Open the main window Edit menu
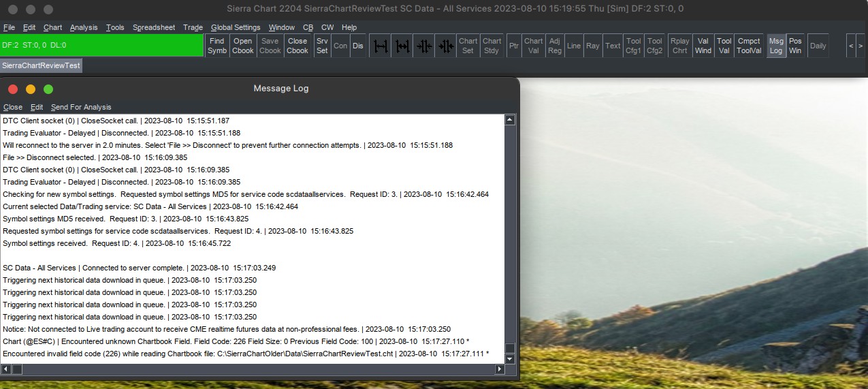Screen dimensions: 868x389 29,27
